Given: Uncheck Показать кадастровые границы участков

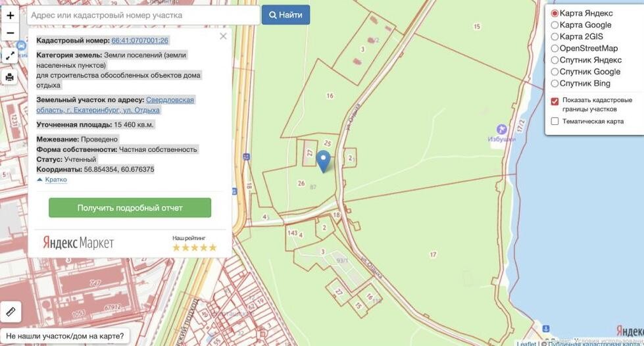Looking at the screenshot, I should click(555, 101).
